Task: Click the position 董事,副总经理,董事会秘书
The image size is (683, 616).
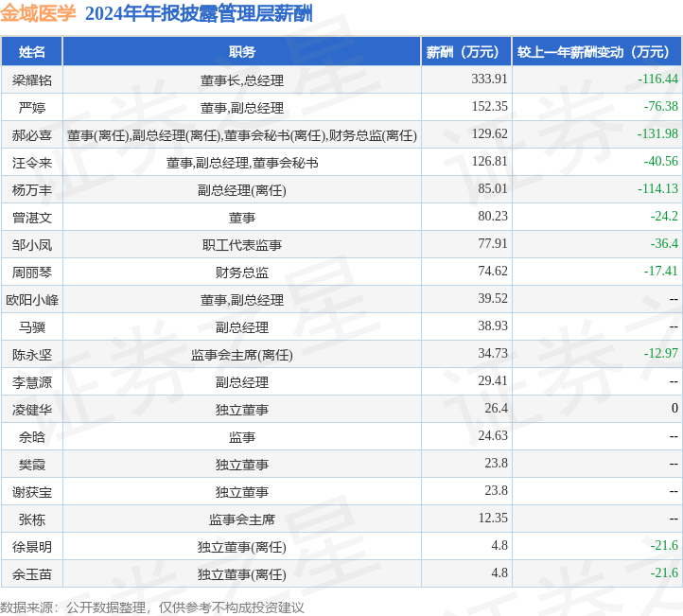Action: [x=242, y=163]
